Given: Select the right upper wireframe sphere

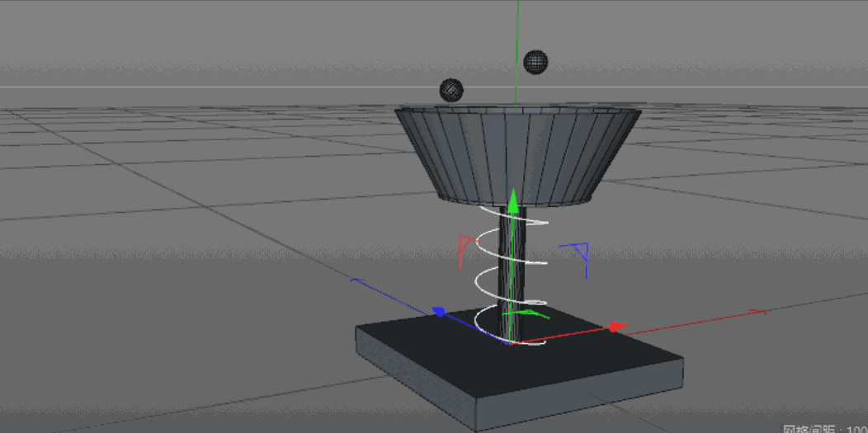Looking at the screenshot, I should coord(535,62).
